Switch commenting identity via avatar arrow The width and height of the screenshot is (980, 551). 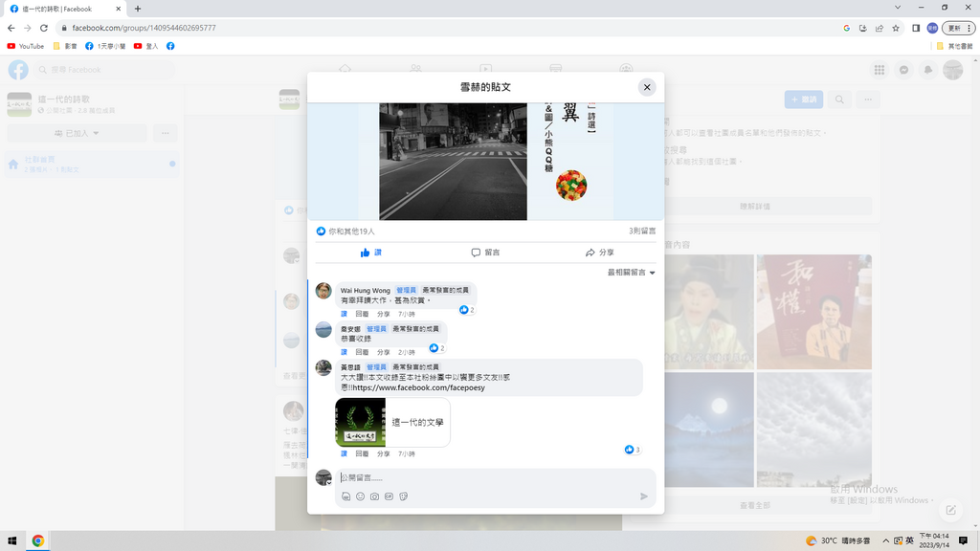(328, 483)
